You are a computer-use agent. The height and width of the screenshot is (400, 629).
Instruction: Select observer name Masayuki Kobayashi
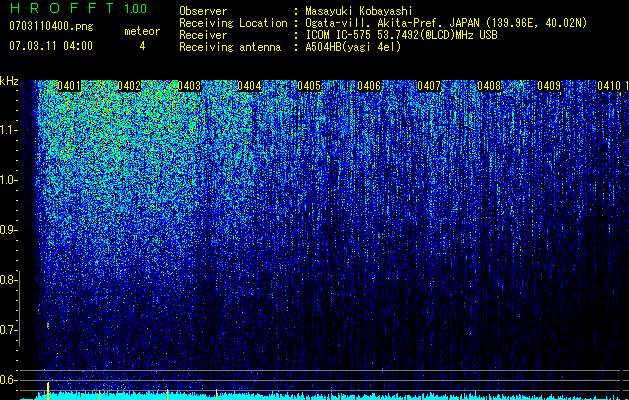pos(359,11)
